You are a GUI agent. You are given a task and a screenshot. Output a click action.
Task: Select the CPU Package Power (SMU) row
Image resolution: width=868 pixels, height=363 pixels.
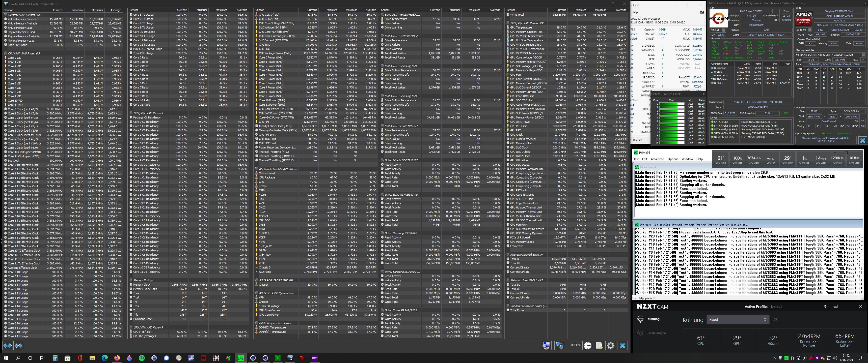pyautogui.click(x=316, y=53)
